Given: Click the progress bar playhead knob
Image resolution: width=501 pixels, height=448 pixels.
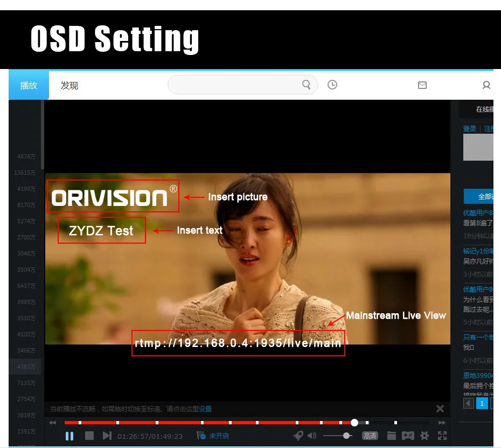Looking at the screenshot, I should coord(354,423).
